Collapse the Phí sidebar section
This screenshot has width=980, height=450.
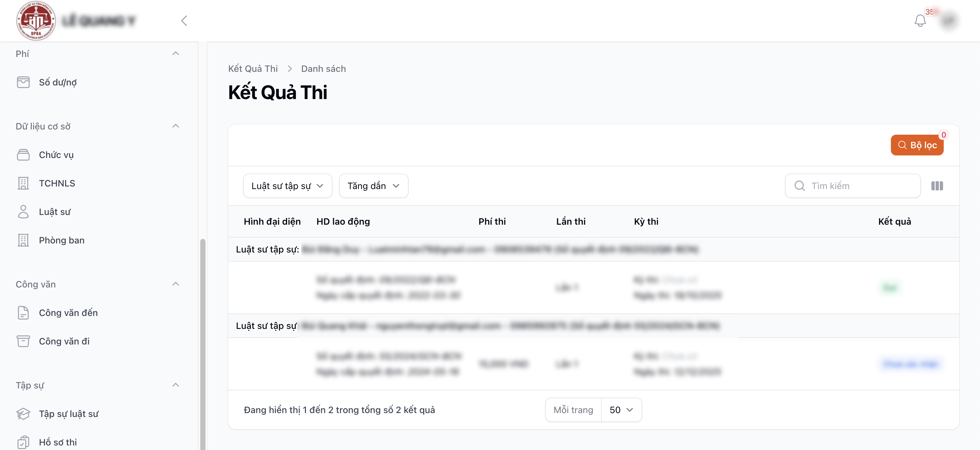(175, 54)
